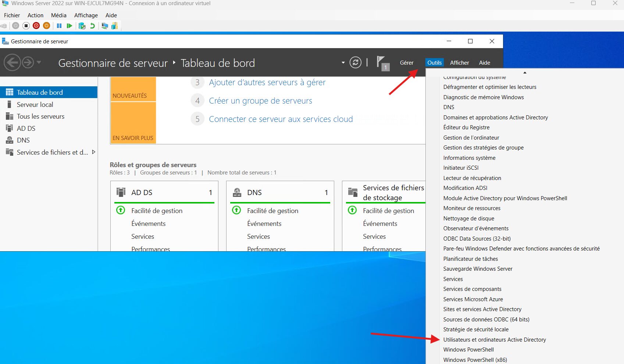The image size is (624, 364).
Task: Click the Tableau de bord icon in the sidebar
Action: (10, 92)
